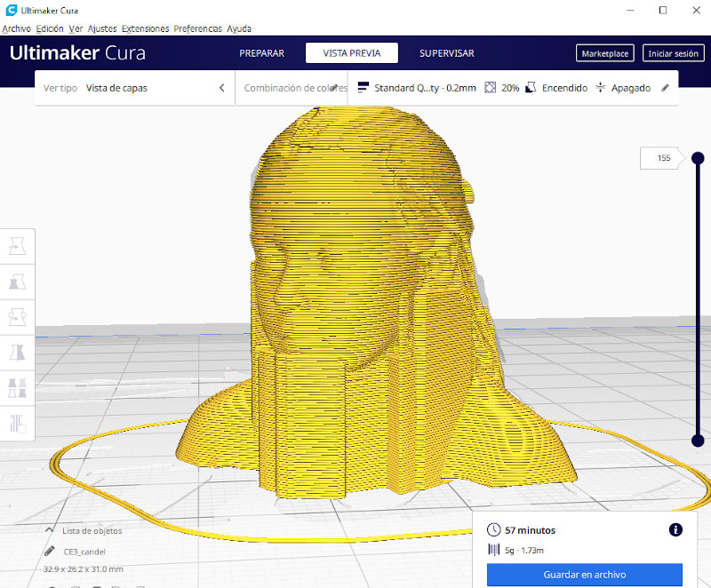
Task: Click the profile layer-height icon
Action: point(363,87)
